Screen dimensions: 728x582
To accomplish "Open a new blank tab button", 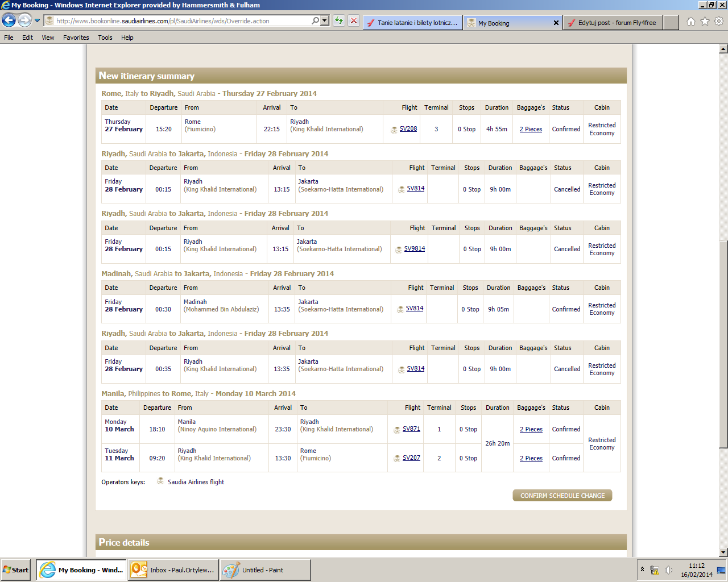I will pos(671,23).
